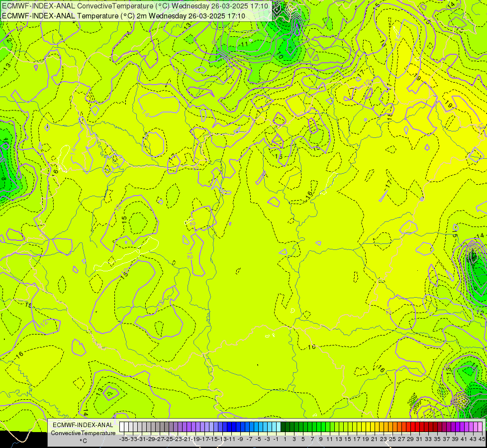Screen dimensions: 487x448
Task: Select legend scale value 27
Action: coord(401,439)
